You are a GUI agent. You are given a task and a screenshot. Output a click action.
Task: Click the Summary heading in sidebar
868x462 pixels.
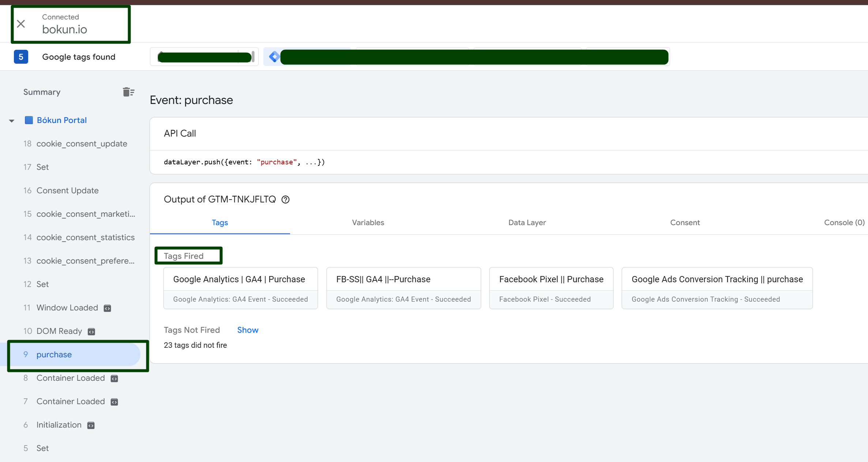42,92
